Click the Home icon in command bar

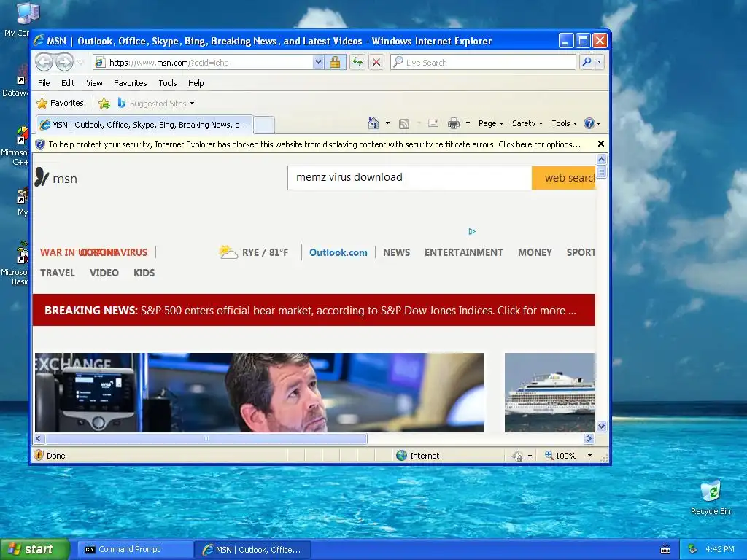(373, 123)
